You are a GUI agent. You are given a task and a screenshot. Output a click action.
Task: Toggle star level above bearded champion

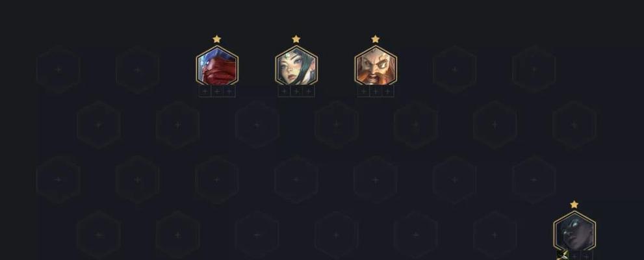tap(376, 39)
